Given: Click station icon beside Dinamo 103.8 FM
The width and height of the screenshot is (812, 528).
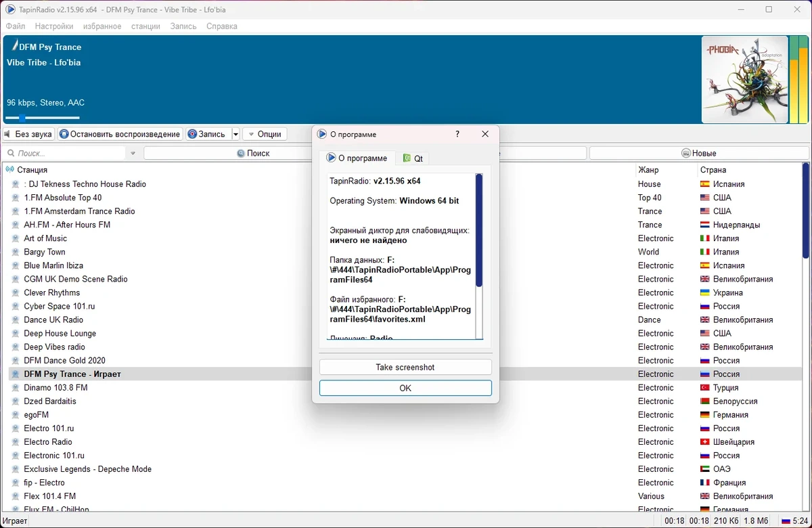Looking at the screenshot, I should coord(16,388).
